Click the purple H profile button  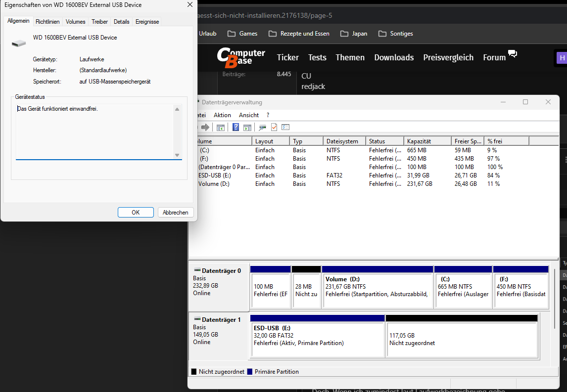pos(561,58)
